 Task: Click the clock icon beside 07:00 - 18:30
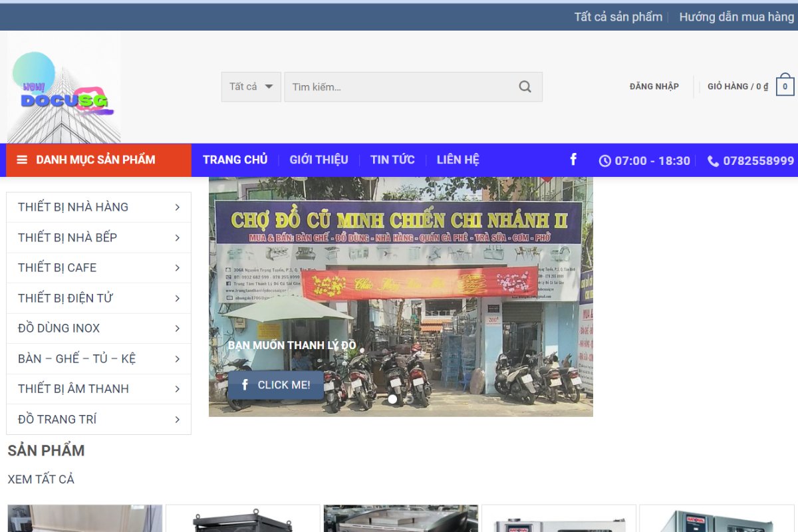[x=604, y=161]
